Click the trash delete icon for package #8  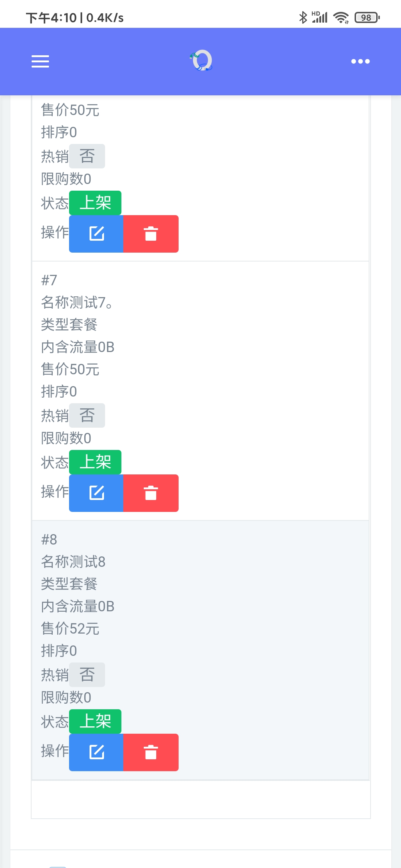click(x=151, y=752)
